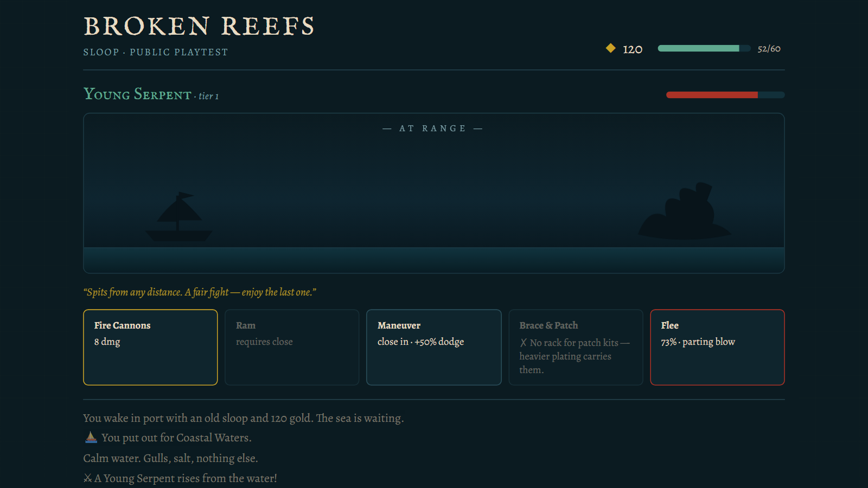Screen dimensions: 868x488
Task: Click the player sloop silhouette
Action: tap(179, 217)
